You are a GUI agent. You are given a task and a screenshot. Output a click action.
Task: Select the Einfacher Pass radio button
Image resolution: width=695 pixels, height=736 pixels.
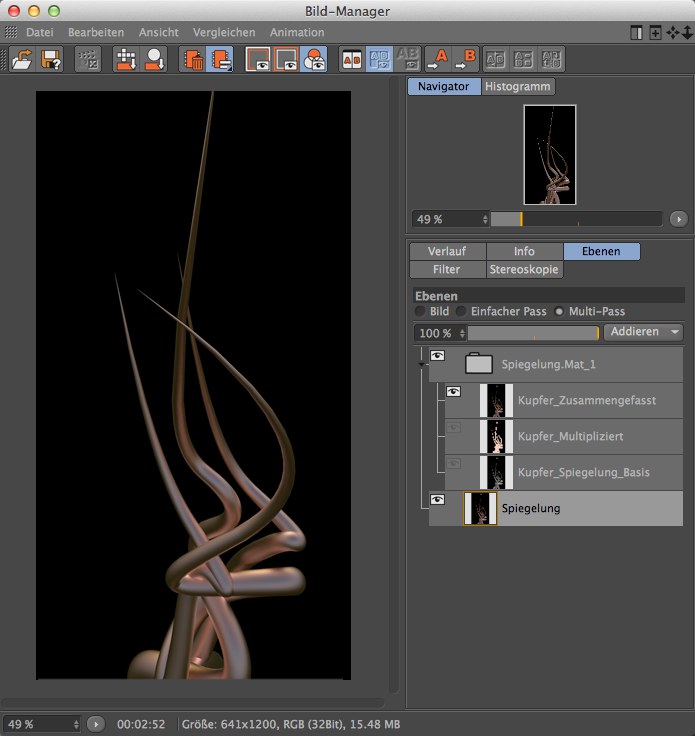pos(461,312)
